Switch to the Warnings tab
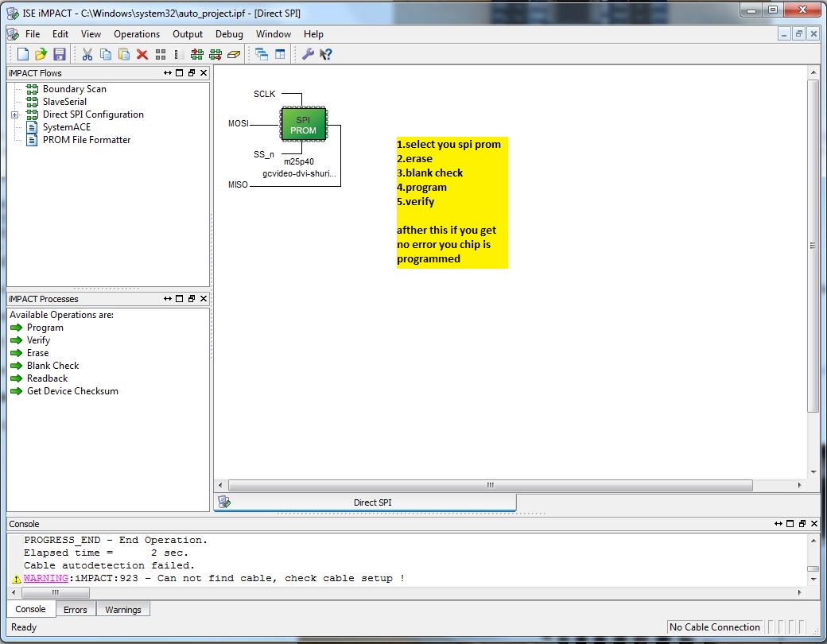827x644 pixels. (123, 609)
